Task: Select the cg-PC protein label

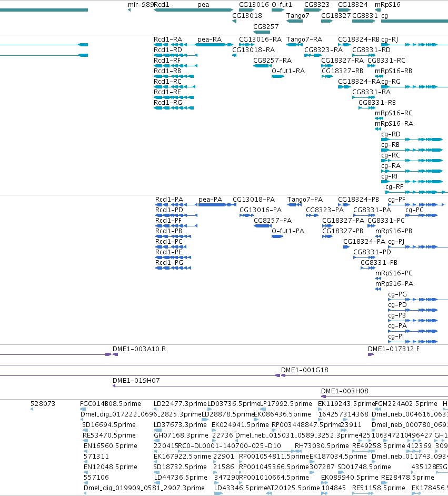Action: pyautogui.click(x=414, y=210)
